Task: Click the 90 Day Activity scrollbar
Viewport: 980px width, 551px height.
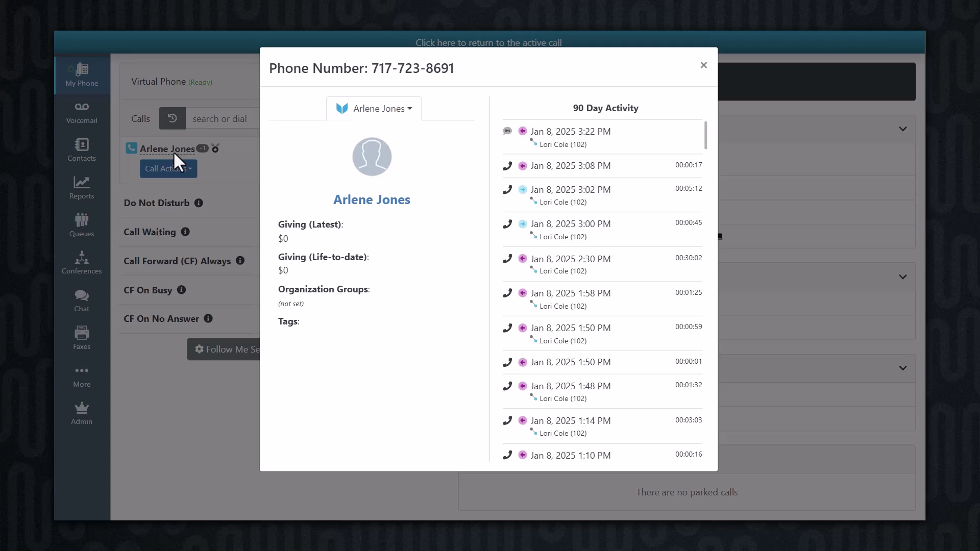Action: (x=705, y=135)
